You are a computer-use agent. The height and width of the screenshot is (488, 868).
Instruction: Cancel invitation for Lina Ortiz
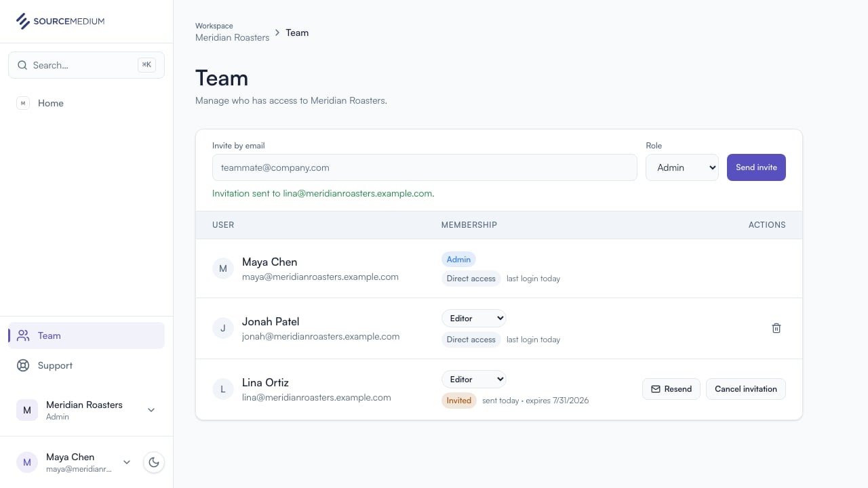(746, 389)
